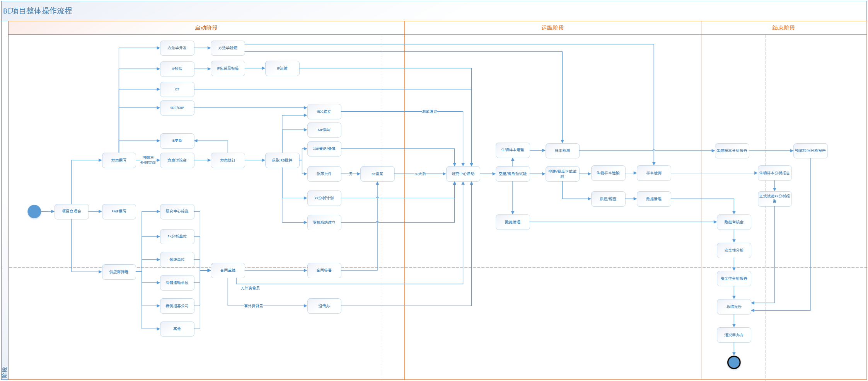Click the 空腹/餐后正式试验 node

(x=562, y=174)
